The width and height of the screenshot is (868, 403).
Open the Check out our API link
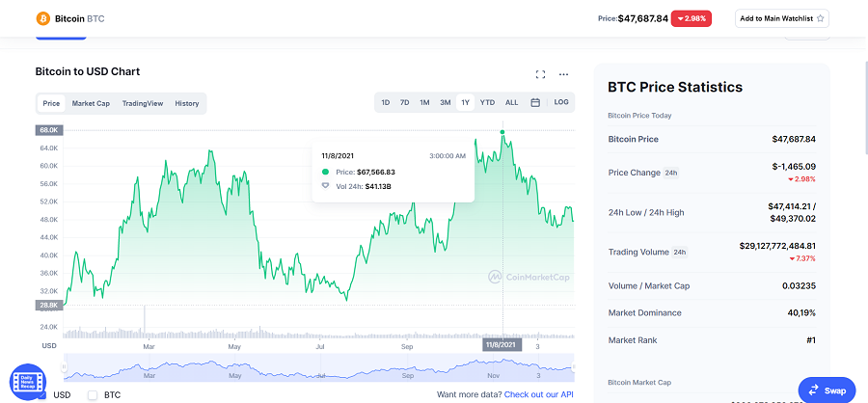click(x=538, y=394)
